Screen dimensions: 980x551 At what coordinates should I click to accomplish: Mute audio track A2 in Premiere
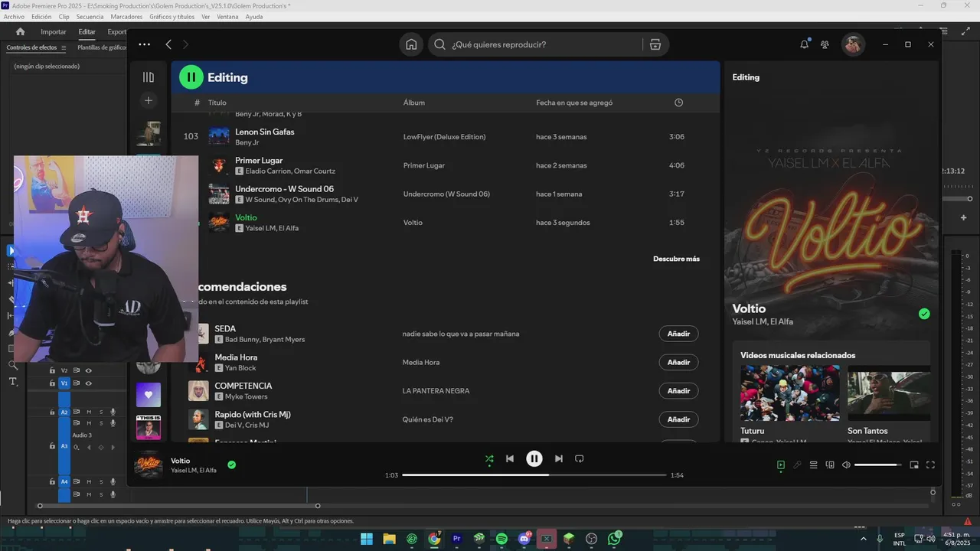click(89, 412)
